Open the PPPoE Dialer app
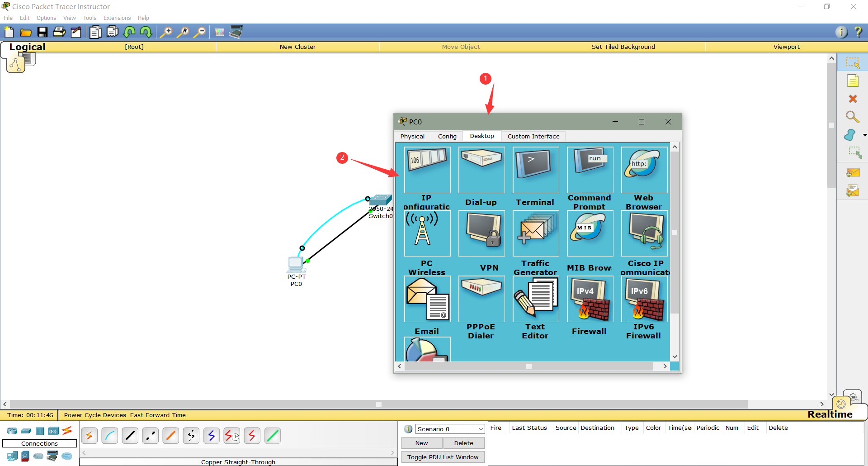Viewport: 868px width, 466px height. [x=481, y=299]
